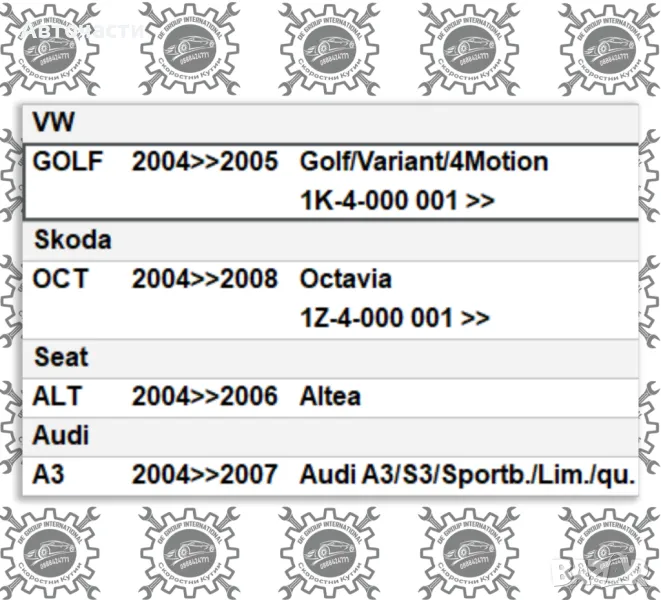Click the Golf/Variant/4Motion description
The image size is (661, 600).
[x=424, y=162]
